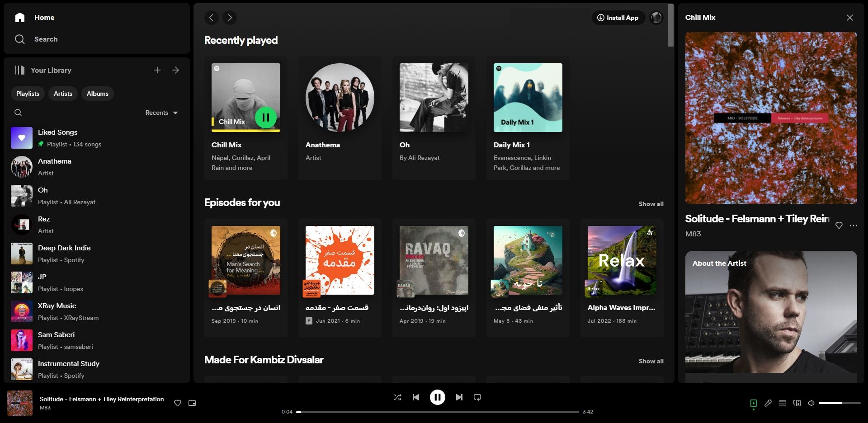The width and height of the screenshot is (868, 423).
Task: Create a playlist with plus icon
Action: [x=157, y=70]
